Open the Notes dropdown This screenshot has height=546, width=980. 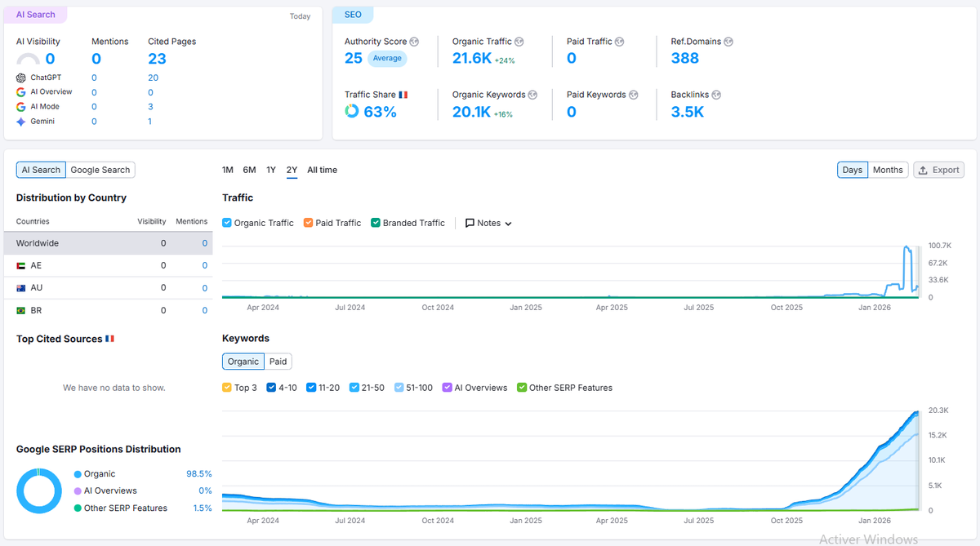tap(488, 223)
